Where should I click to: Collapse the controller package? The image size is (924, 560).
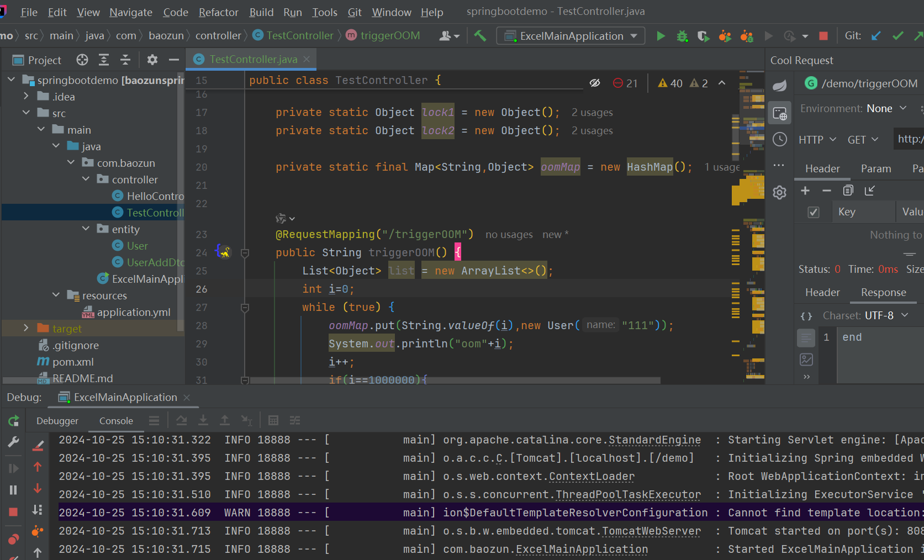click(86, 179)
